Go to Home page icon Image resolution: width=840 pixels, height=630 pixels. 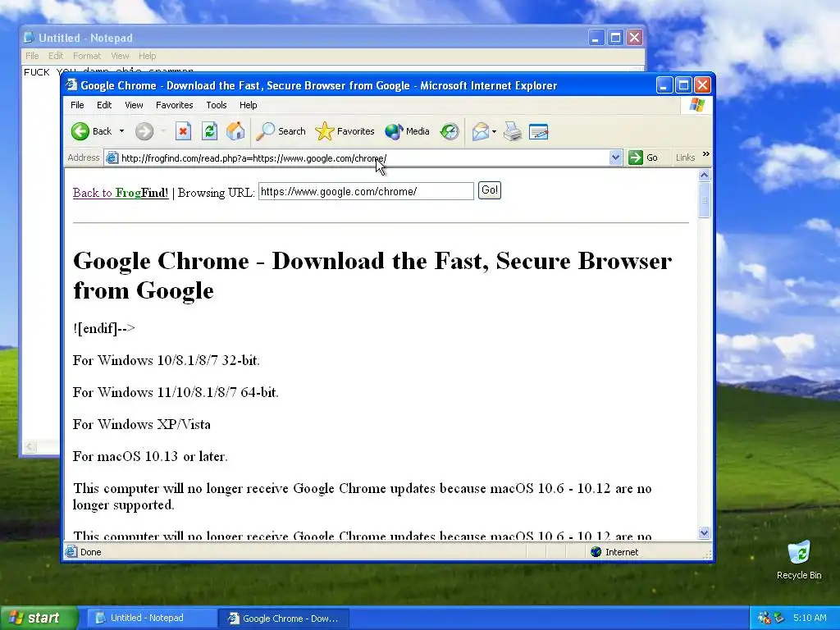235,131
